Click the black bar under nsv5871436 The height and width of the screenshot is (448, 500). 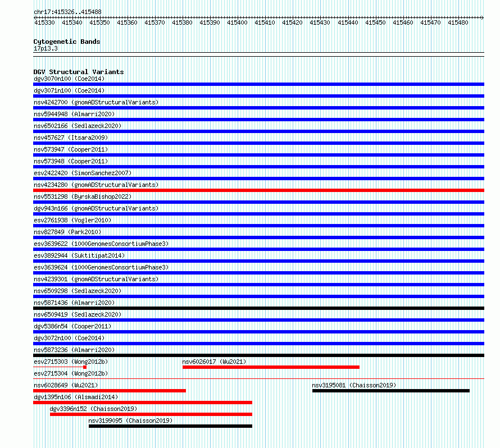[258, 308]
